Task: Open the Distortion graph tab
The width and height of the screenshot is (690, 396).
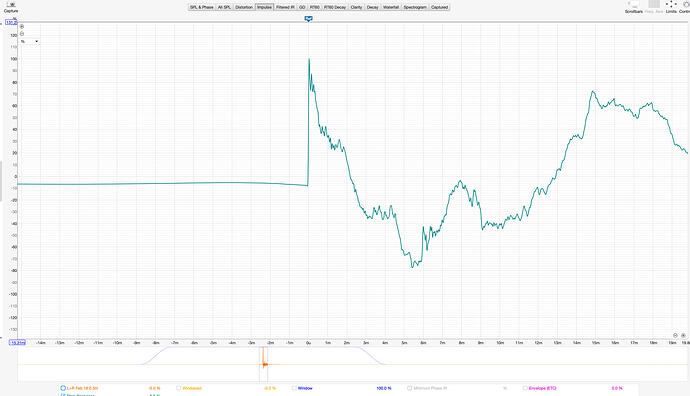Action: point(244,7)
